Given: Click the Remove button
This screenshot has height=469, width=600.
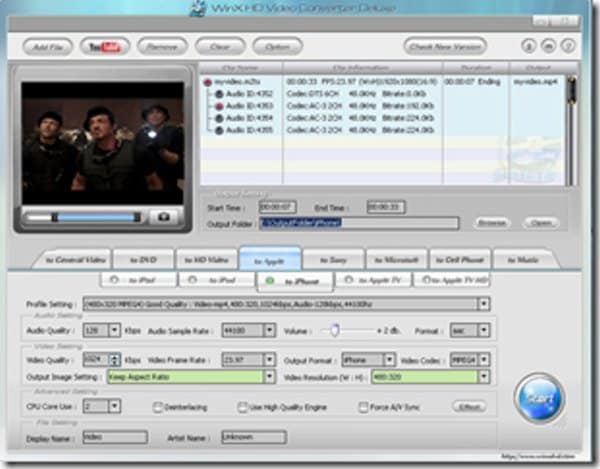Looking at the screenshot, I should pyautogui.click(x=162, y=47).
